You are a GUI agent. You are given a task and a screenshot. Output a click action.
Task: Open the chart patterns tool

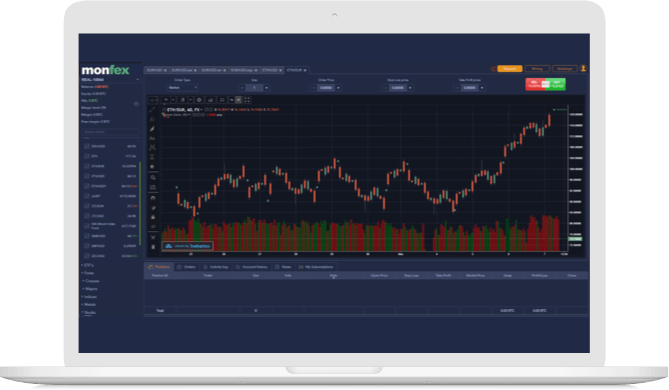pyautogui.click(x=152, y=148)
